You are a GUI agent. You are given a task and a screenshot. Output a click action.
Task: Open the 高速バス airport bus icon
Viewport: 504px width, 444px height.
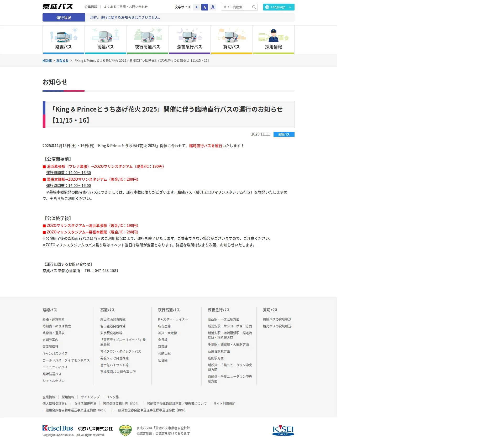point(106,37)
